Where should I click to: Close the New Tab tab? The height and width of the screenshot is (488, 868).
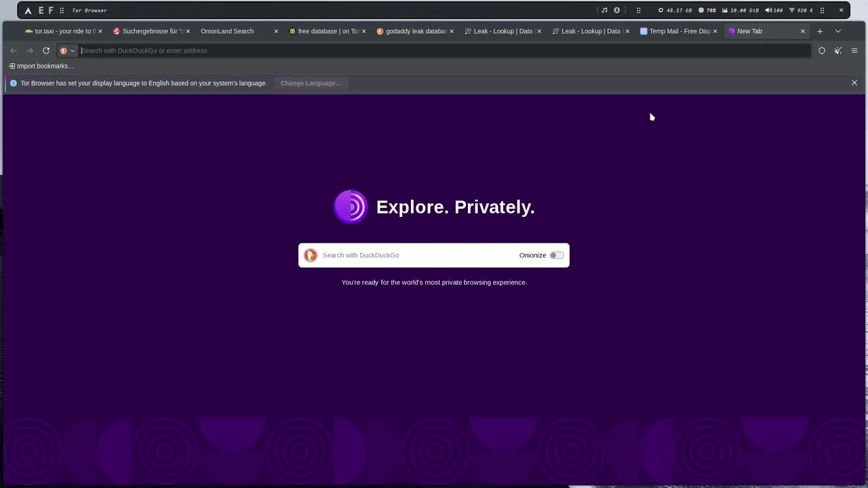(803, 31)
